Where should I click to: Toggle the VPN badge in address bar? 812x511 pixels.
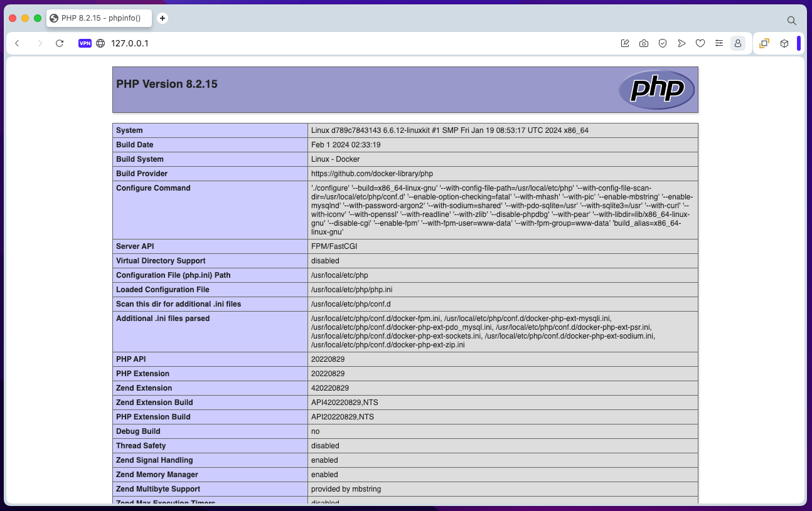pyautogui.click(x=85, y=43)
